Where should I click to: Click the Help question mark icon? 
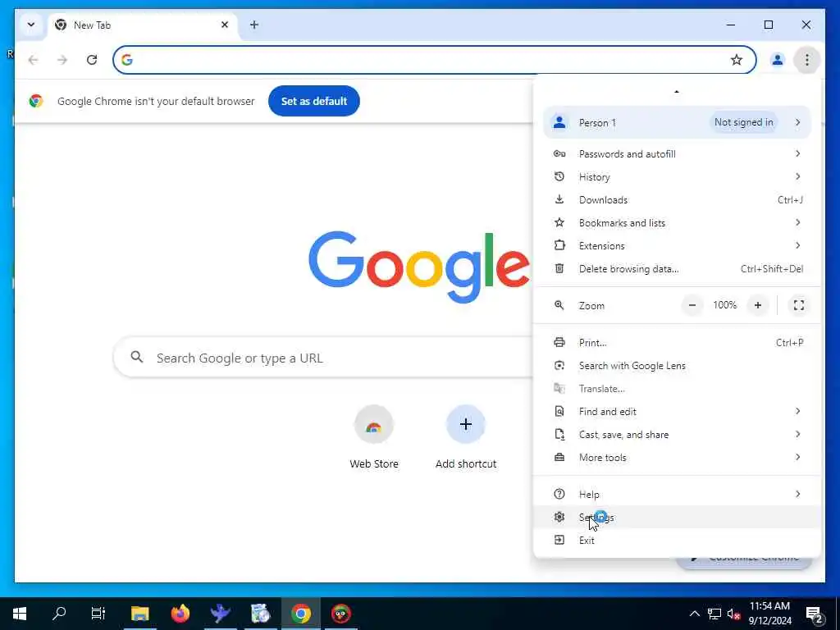click(x=559, y=494)
